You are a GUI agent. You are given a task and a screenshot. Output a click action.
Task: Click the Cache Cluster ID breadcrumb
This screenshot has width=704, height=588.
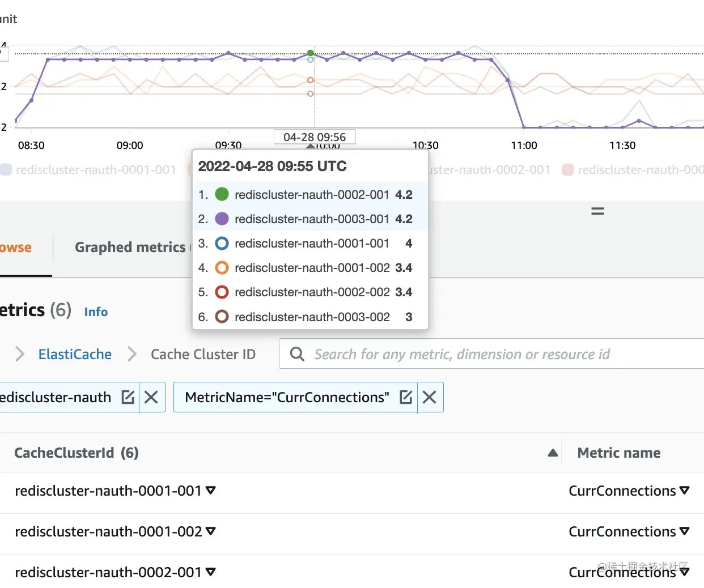click(203, 354)
